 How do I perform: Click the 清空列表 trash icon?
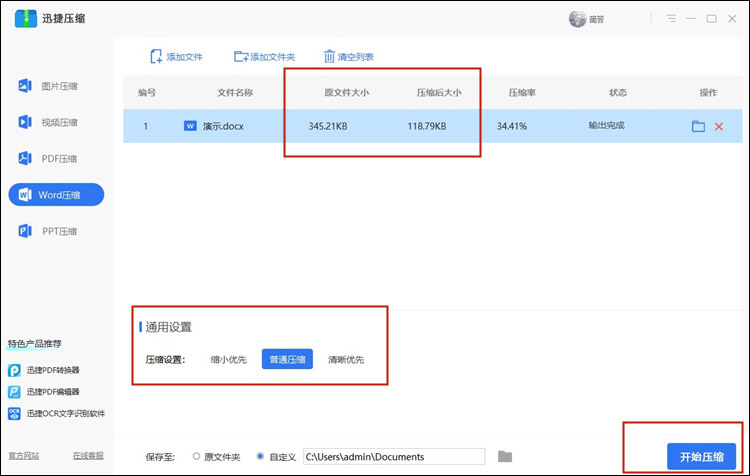point(329,56)
